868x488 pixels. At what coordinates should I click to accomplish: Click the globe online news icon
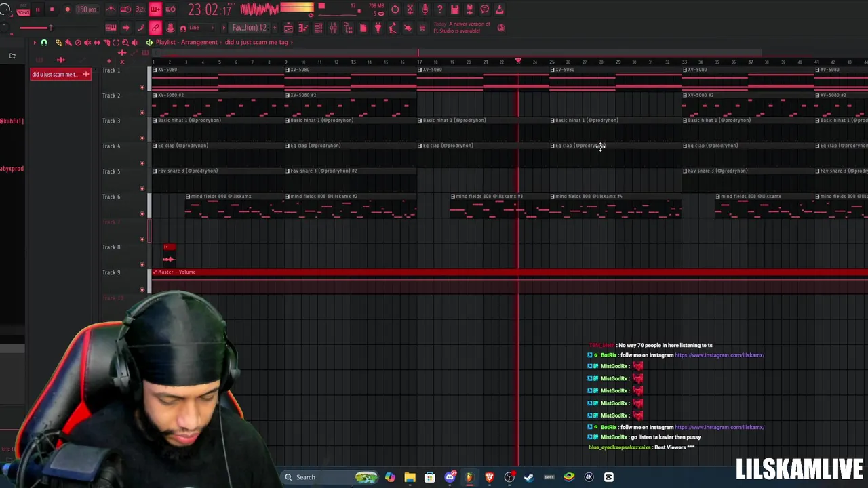(x=501, y=28)
